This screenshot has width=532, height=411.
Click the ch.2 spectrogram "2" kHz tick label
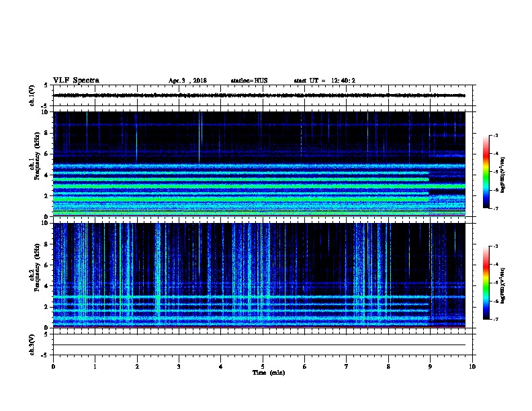click(x=46, y=307)
